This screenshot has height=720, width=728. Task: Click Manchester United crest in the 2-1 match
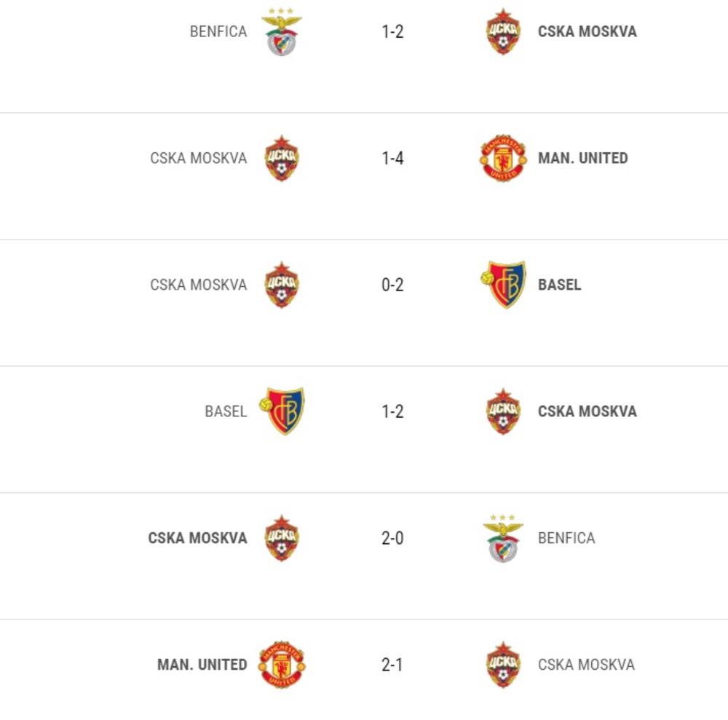point(282,665)
